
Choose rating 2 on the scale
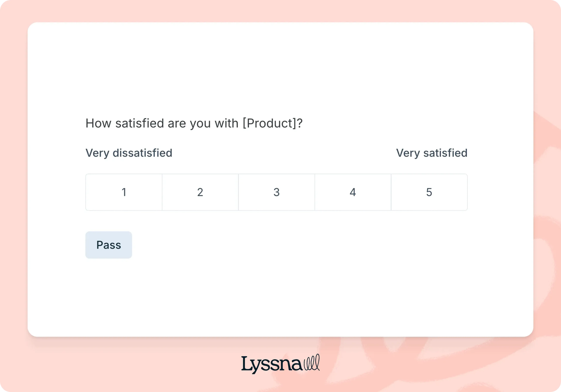(x=200, y=192)
